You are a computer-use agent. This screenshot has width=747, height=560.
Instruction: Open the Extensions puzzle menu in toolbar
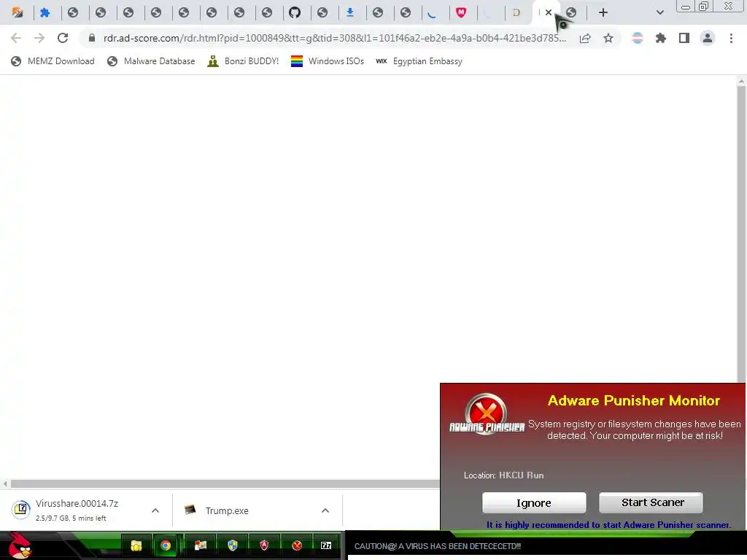661,38
